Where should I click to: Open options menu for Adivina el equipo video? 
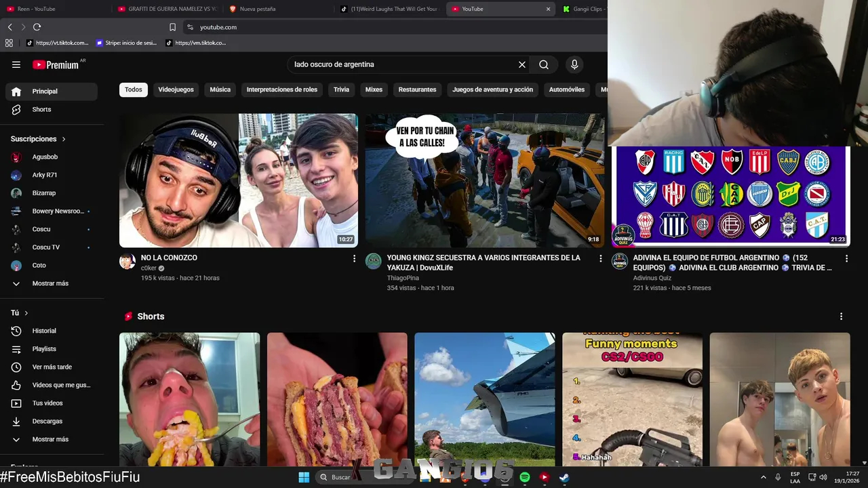[846, 258]
